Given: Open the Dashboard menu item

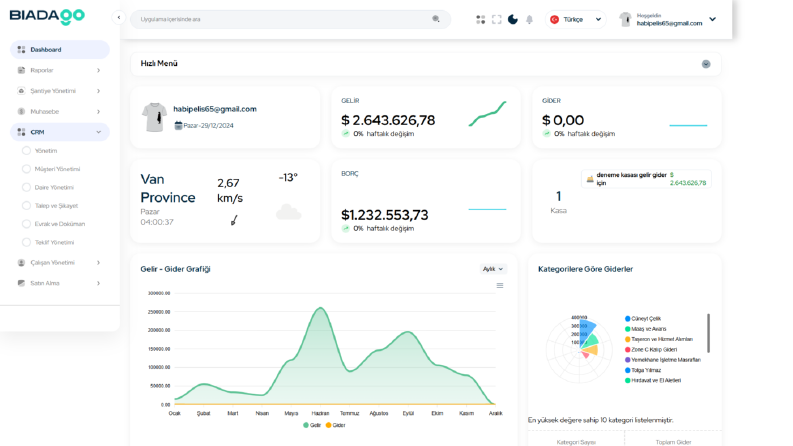Looking at the screenshot, I should tap(60, 50).
